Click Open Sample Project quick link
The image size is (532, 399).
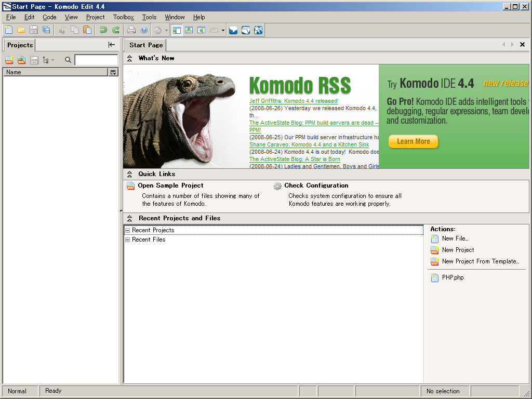click(170, 185)
